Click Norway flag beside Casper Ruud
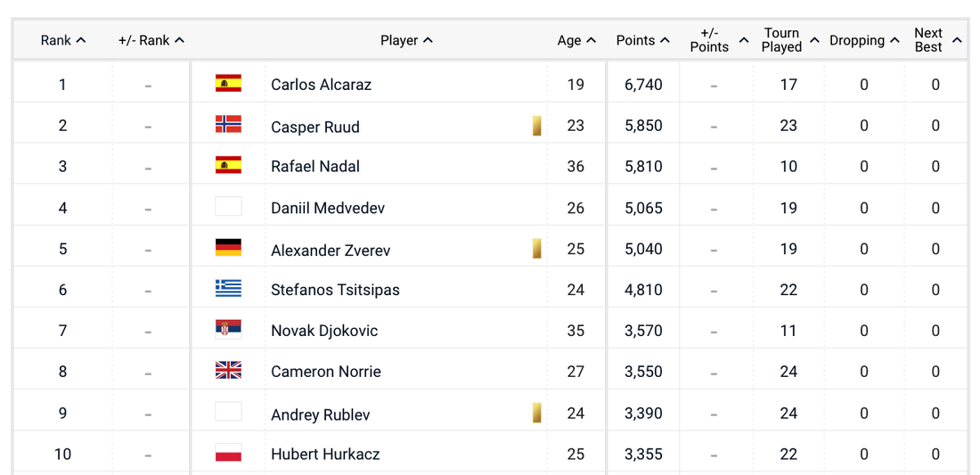 [228, 125]
